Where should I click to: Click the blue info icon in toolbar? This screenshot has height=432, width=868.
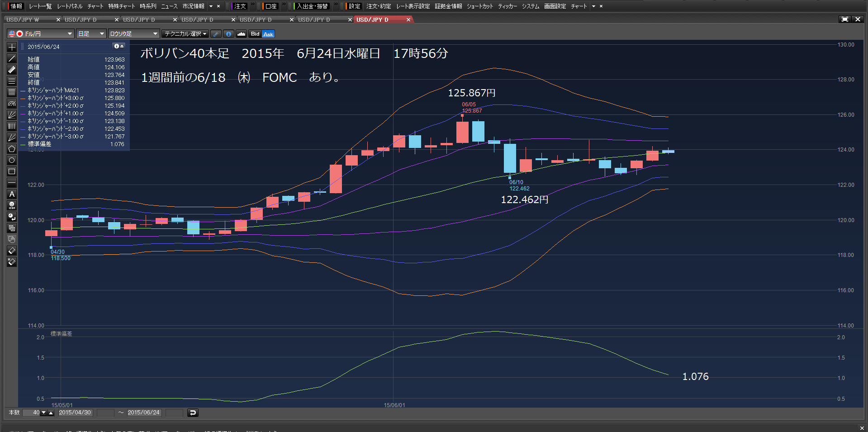click(x=228, y=34)
